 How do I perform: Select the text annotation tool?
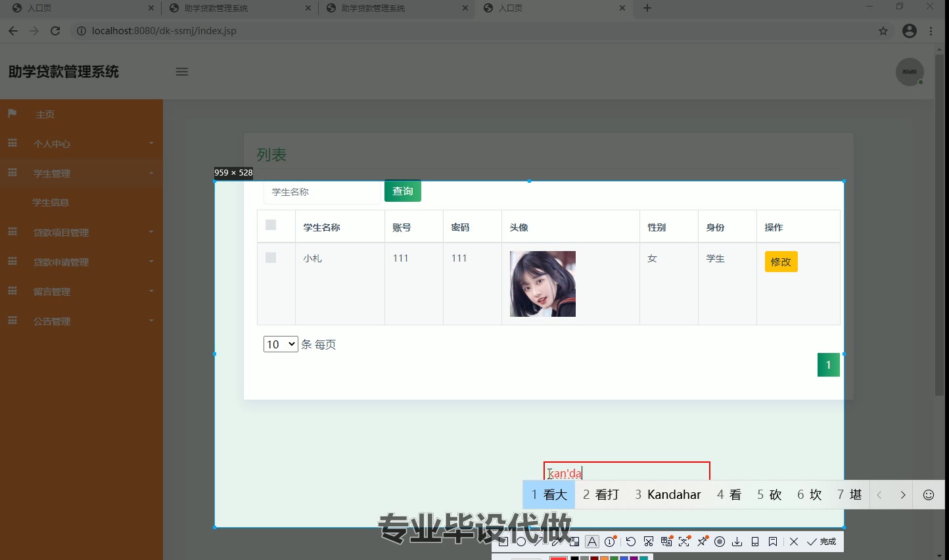click(x=592, y=542)
